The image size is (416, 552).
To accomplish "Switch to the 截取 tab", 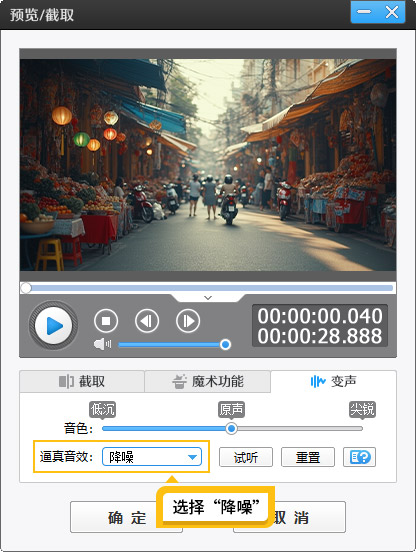I will point(82,381).
